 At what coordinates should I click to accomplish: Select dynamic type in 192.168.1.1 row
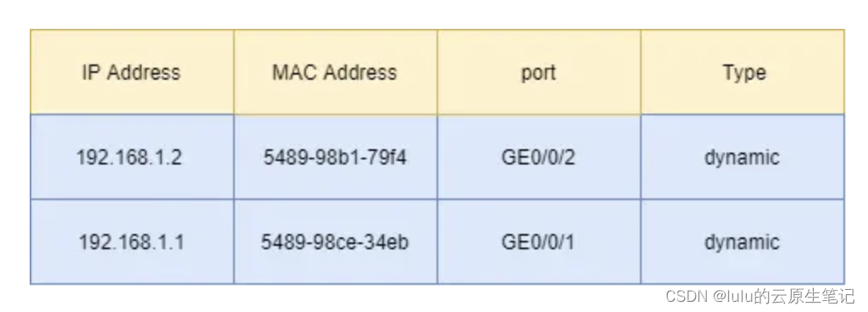click(x=743, y=242)
